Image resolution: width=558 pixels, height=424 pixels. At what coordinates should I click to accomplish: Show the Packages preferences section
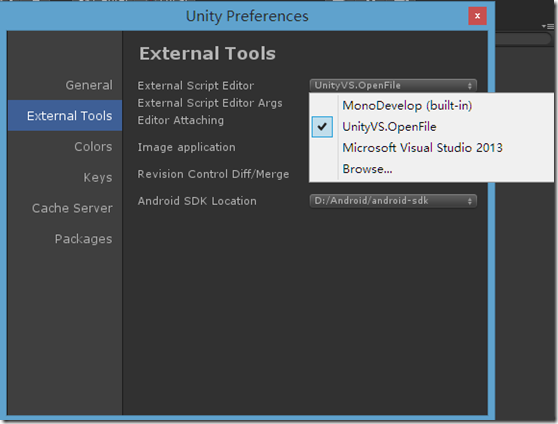tap(84, 239)
